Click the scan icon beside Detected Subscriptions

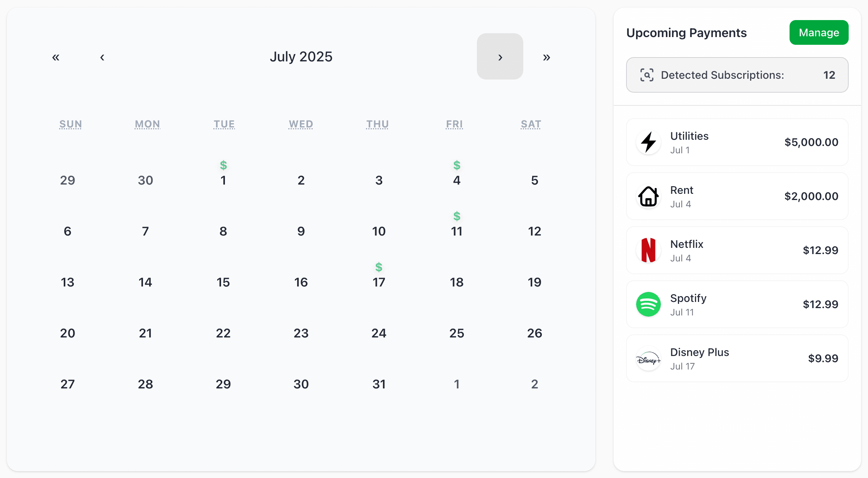coord(647,75)
